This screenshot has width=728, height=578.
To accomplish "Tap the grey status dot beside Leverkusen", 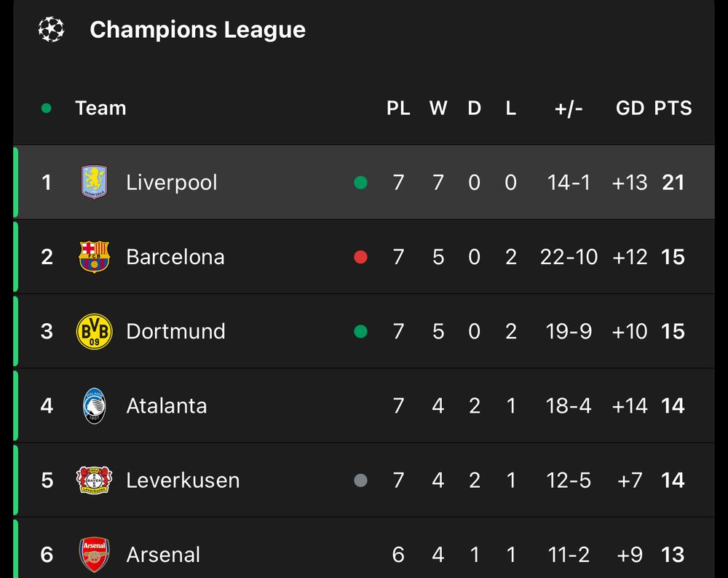I will coord(361,480).
